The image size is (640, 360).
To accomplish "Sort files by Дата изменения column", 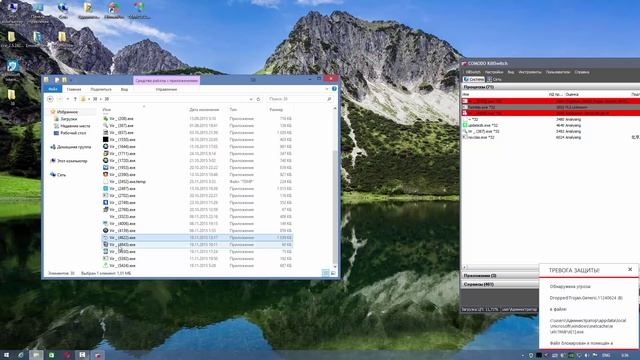I will pos(204,110).
